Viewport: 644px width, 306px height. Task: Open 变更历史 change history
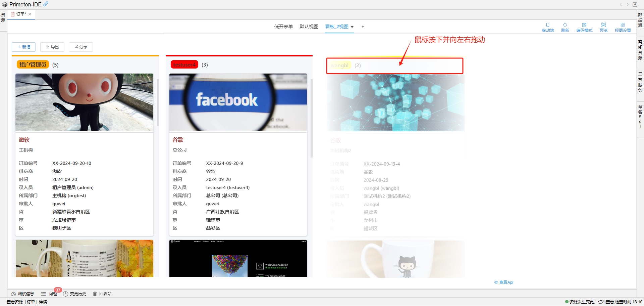pos(75,294)
